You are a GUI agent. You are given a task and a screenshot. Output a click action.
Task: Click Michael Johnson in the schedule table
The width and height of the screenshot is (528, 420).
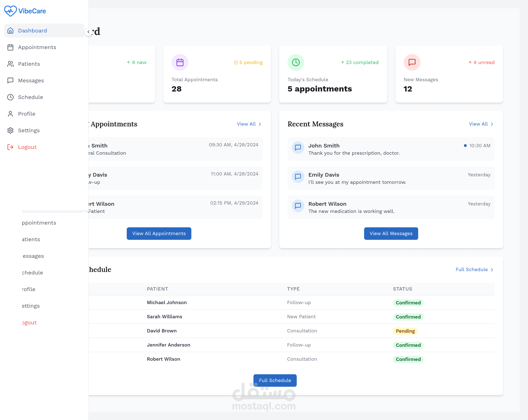[x=167, y=302]
